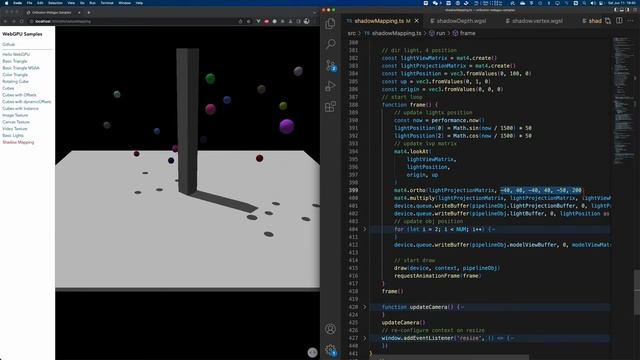640x360 pixels.
Task: Open the Color Triangle sample
Action: click(x=15, y=75)
